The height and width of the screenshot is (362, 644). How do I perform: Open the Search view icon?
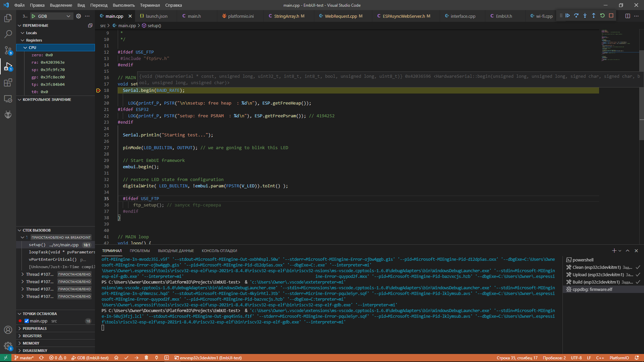point(8,34)
